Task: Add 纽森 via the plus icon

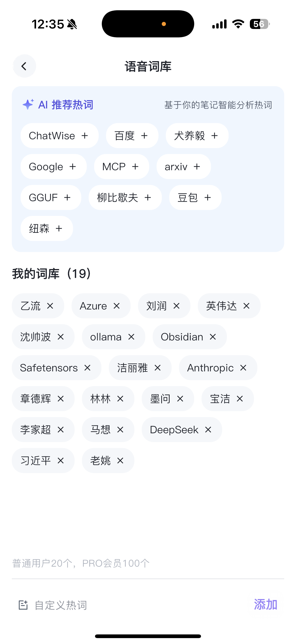Action: coord(59,228)
